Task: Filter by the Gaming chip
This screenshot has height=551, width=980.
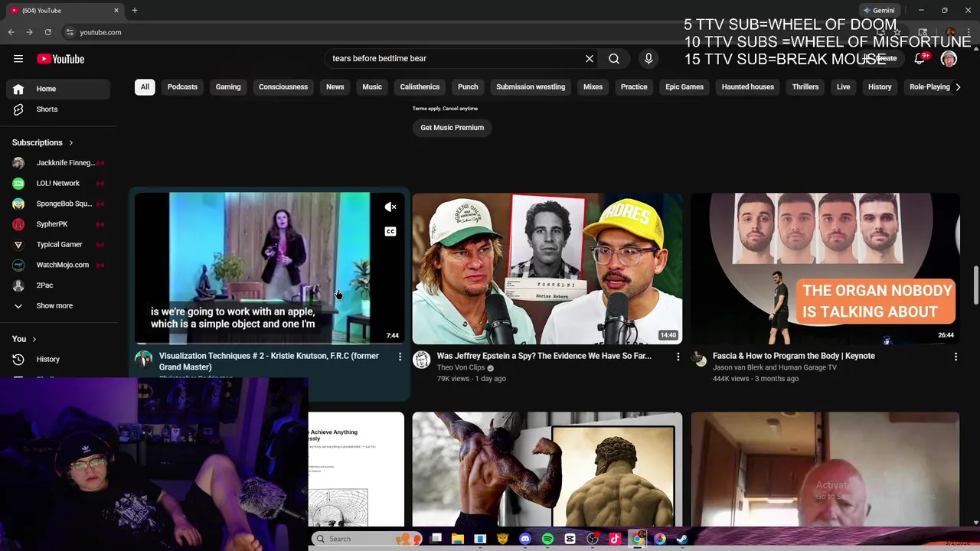Action: (228, 87)
